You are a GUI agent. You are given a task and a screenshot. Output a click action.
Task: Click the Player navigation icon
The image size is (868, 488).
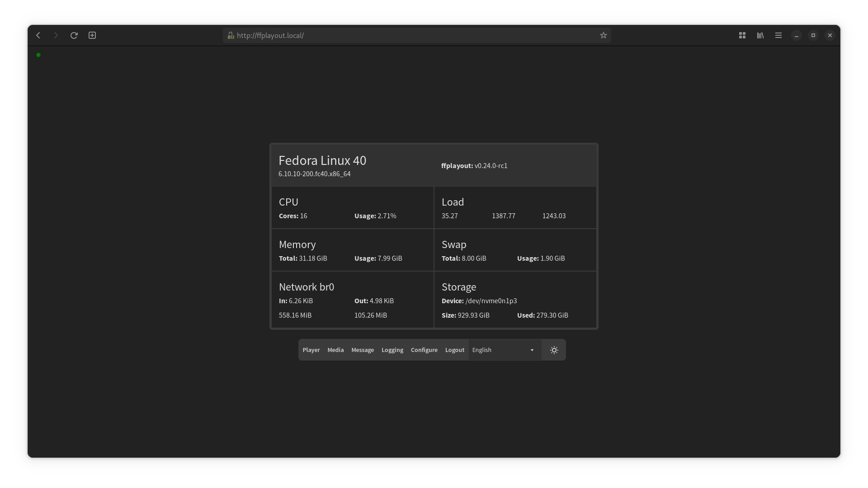coord(311,350)
